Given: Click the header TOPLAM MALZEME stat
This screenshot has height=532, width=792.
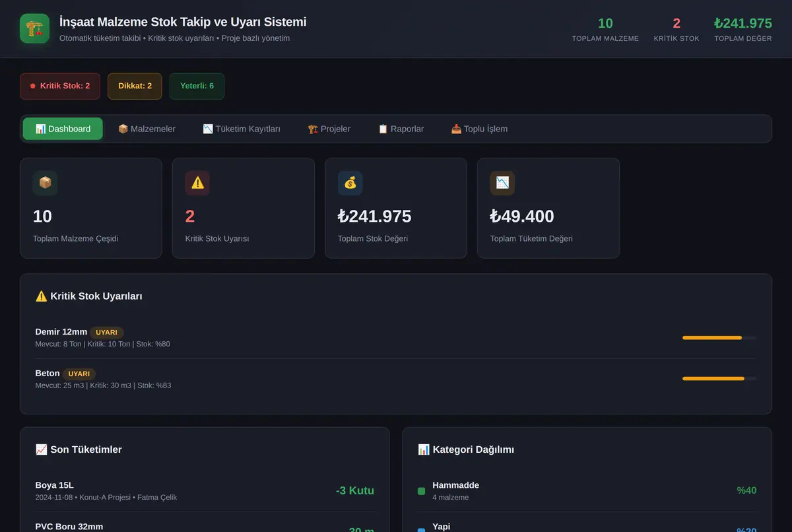Looking at the screenshot, I should [x=605, y=29].
